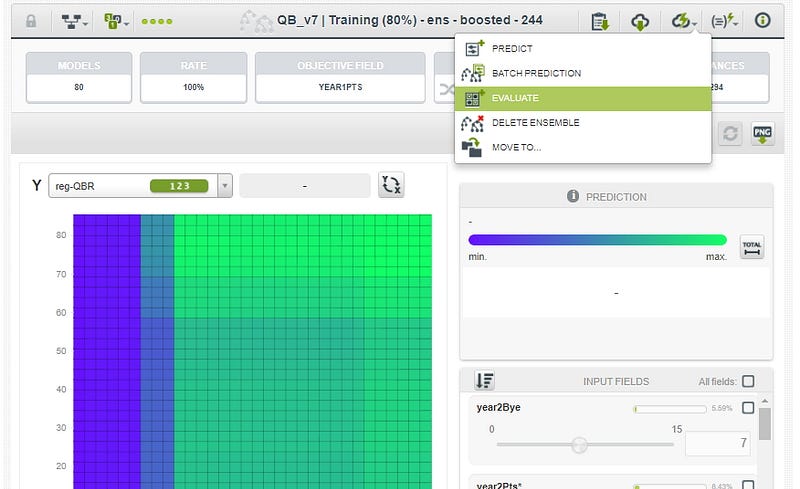
Task: Open the models list menu icon
Action: tap(116, 21)
